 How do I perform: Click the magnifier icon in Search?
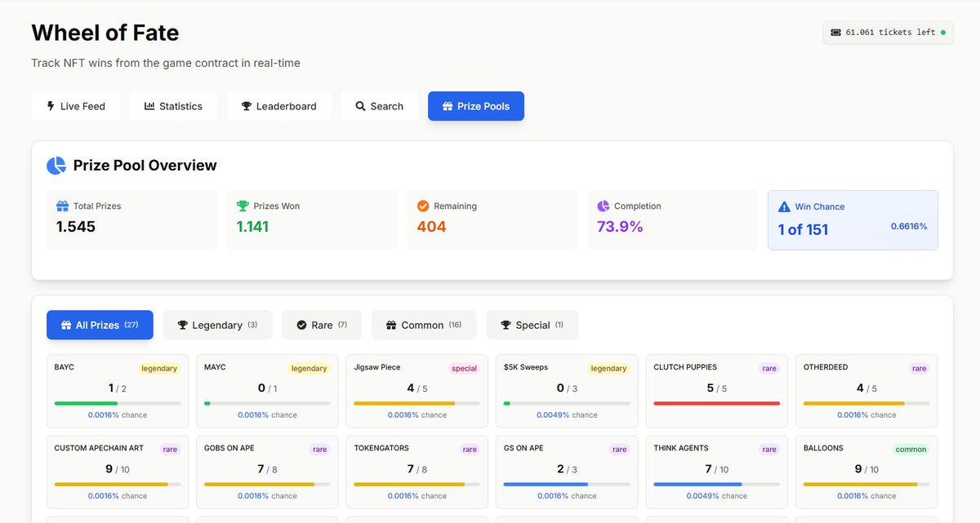360,106
